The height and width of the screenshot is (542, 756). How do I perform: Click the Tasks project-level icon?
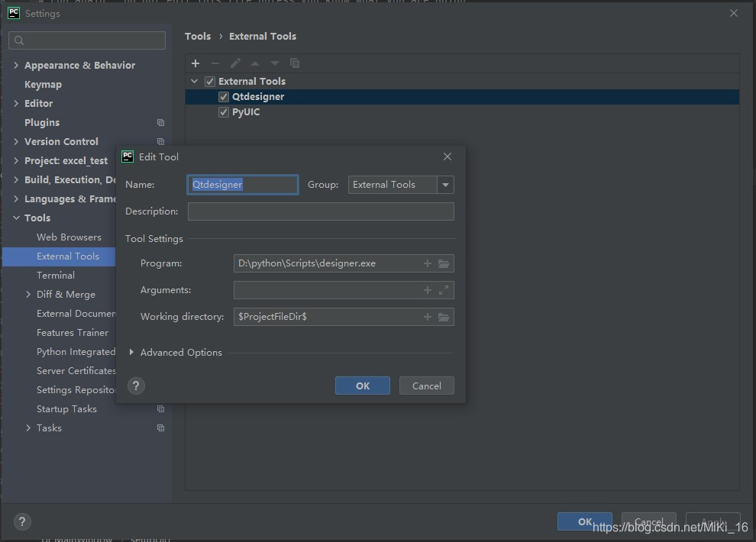click(160, 427)
